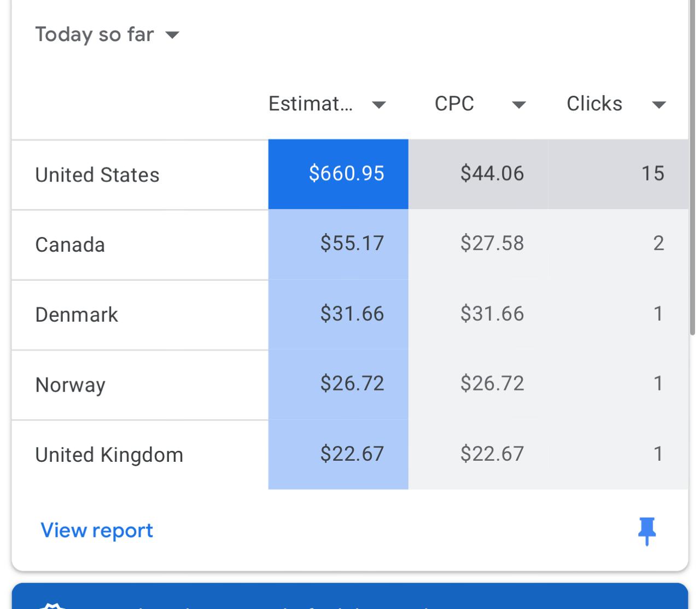
Task: Open the View report link
Action: [97, 530]
